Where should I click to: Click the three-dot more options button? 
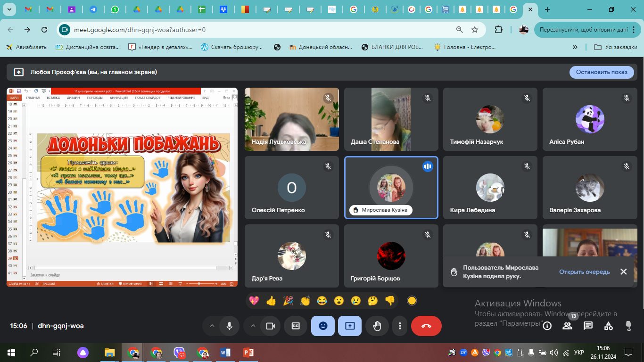400,326
